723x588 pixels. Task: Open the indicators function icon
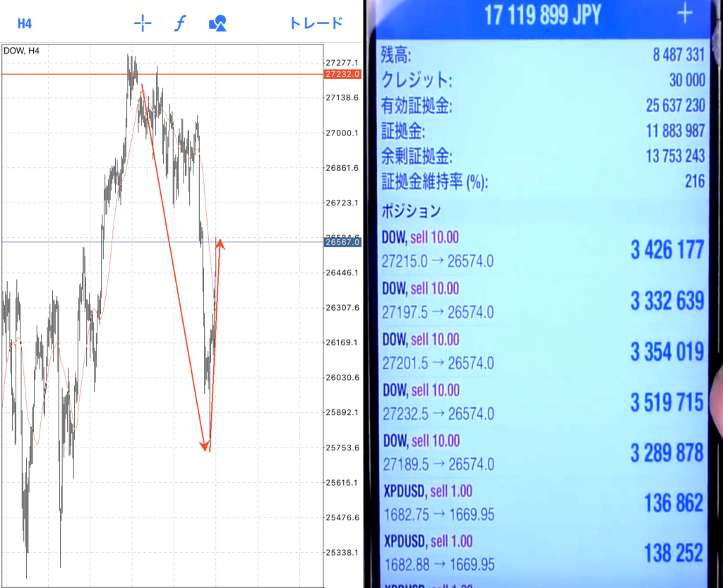(x=180, y=23)
